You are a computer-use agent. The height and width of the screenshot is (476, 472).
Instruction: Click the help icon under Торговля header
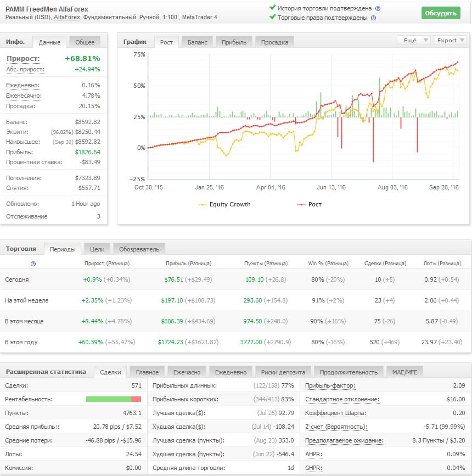33,264
